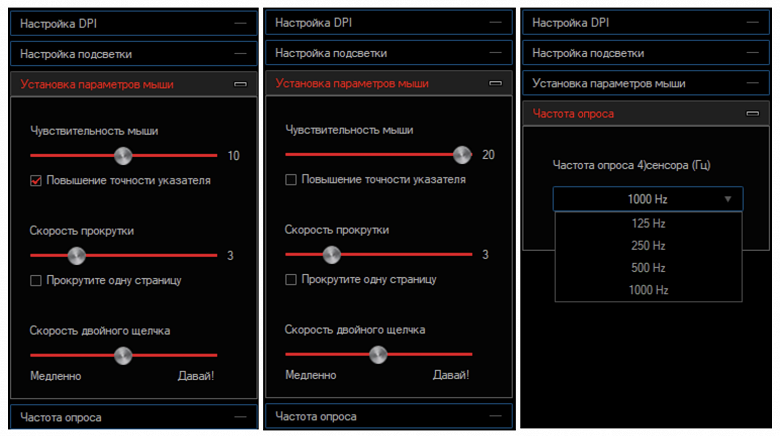Image resolution: width=780 pixels, height=436 pixels.
Task: Expand Настройка подсветки section in left panel
Action: 133,54
